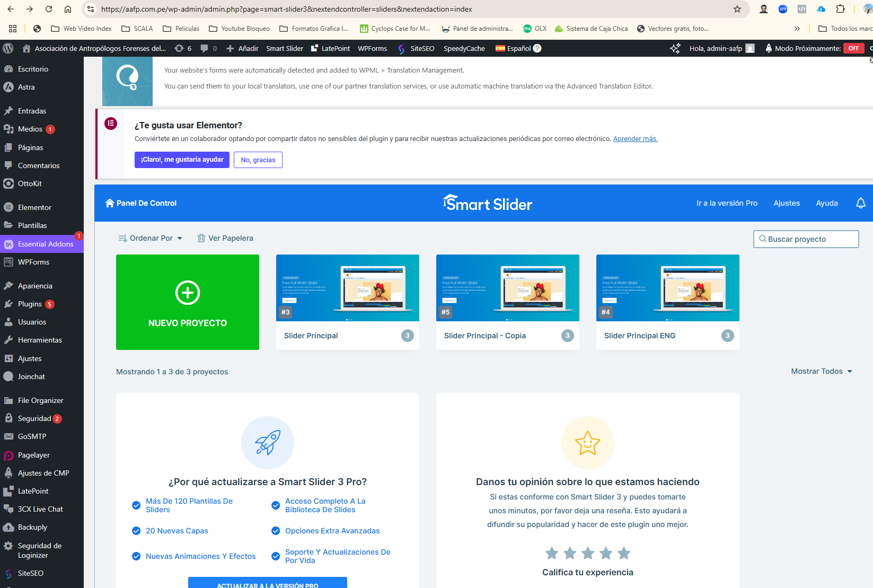873x588 pixels.
Task: Click the AI sparkle icon in admin bar
Action: tap(675, 48)
